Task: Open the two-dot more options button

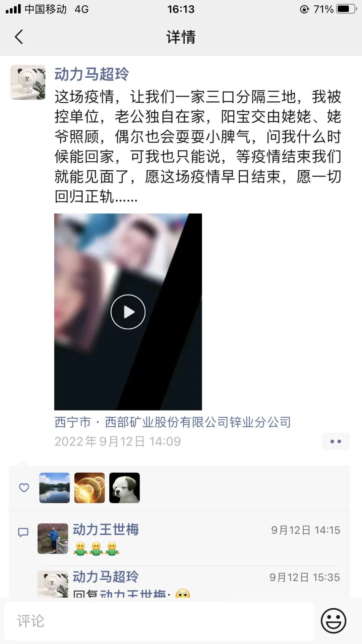Action: (336, 441)
